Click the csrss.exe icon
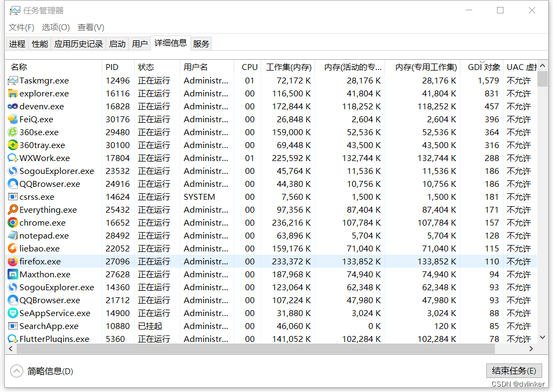Image resolution: width=553 pixels, height=392 pixels. 13,197
